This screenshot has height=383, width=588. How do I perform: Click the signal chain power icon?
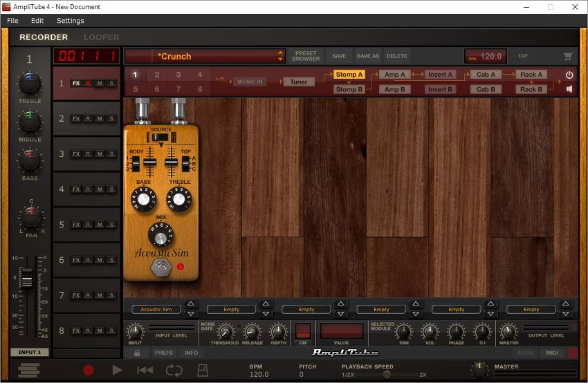pyautogui.click(x=569, y=75)
